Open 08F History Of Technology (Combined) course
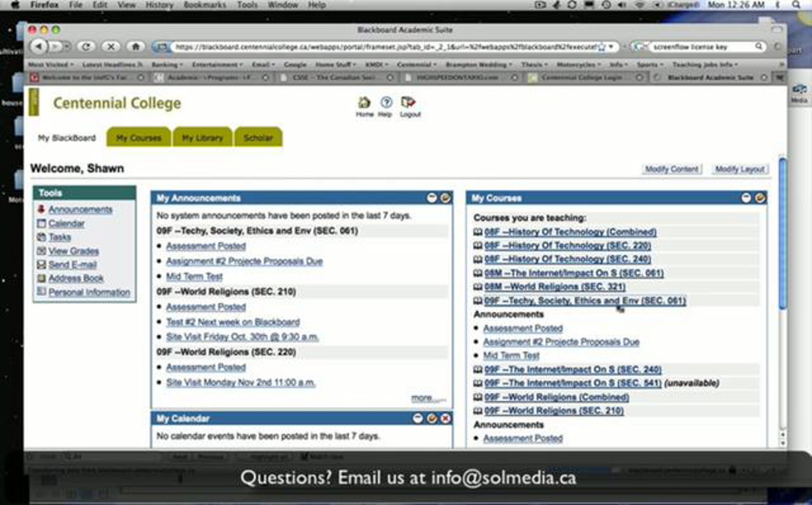Viewport: 812px width, 505px height. pos(570,232)
